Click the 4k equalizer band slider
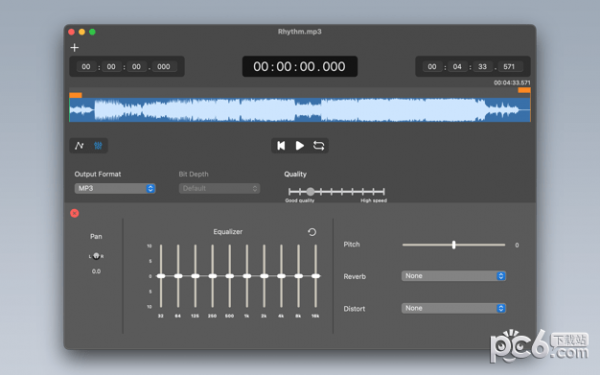 click(x=281, y=276)
